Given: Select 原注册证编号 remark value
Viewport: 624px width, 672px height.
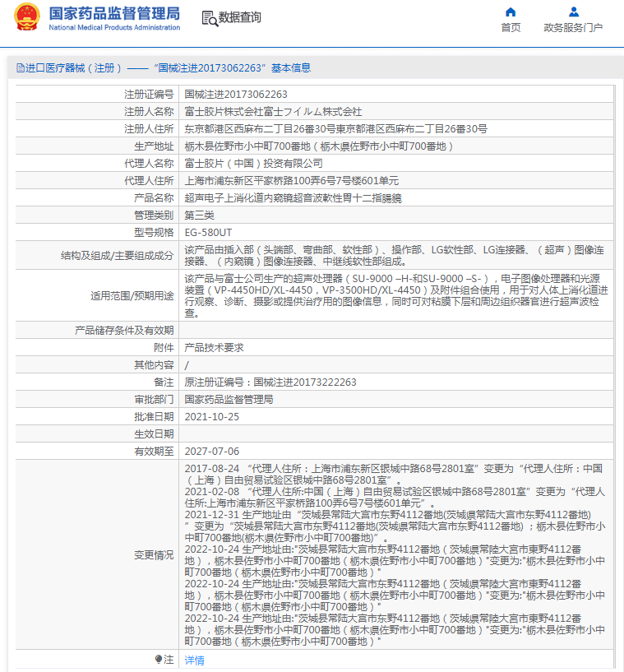Looking at the screenshot, I should click(270, 382).
